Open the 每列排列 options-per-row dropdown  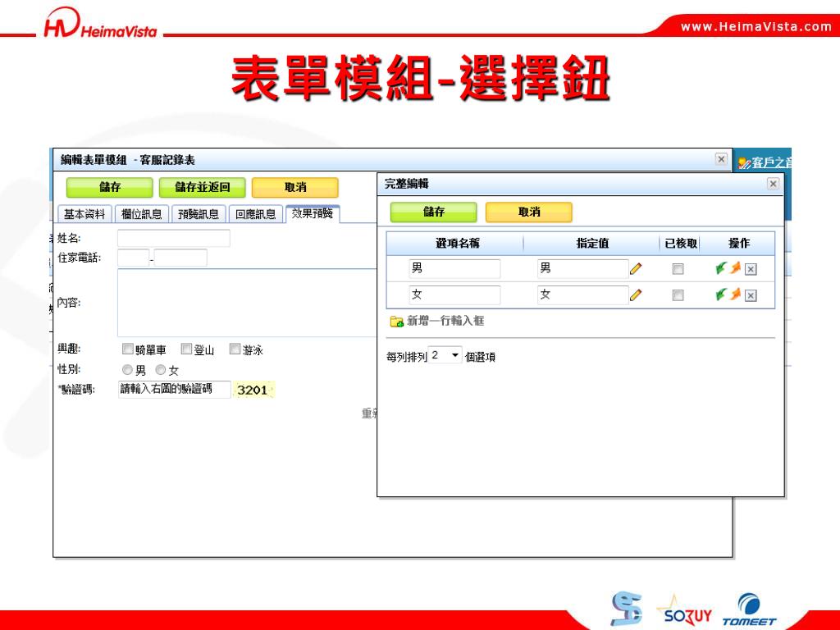click(445, 355)
